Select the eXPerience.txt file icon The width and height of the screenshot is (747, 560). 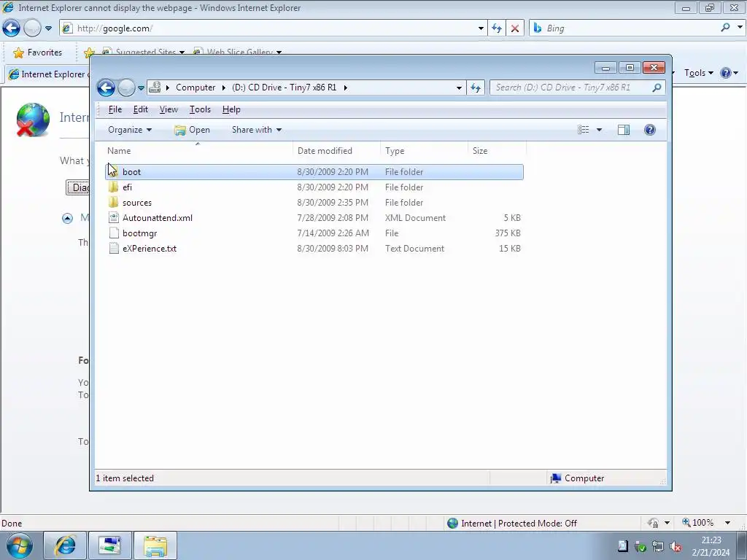click(x=113, y=248)
